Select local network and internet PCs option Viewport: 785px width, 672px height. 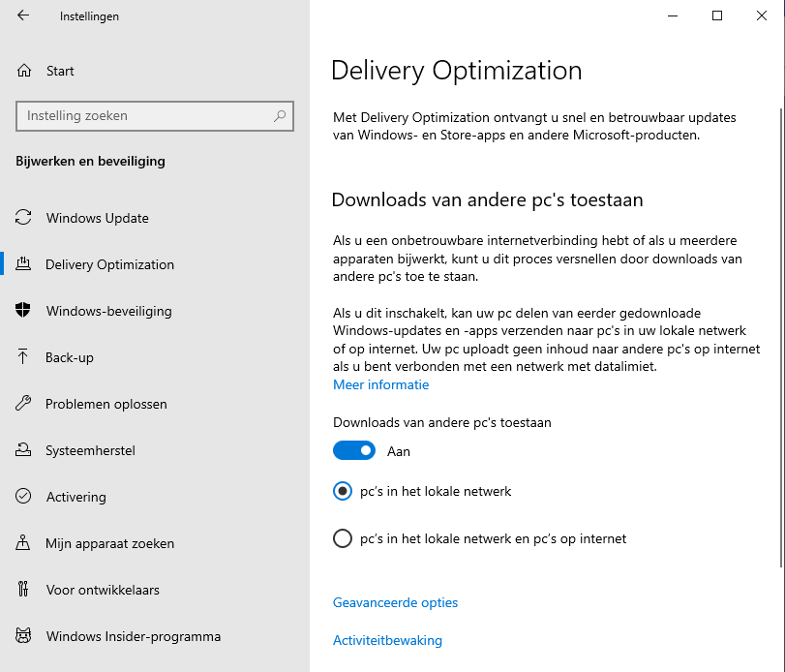tap(343, 538)
